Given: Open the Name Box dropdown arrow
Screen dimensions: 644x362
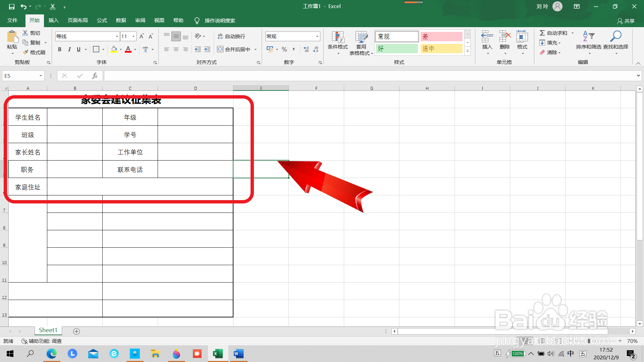Looking at the screenshot, I should coord(41,76).
